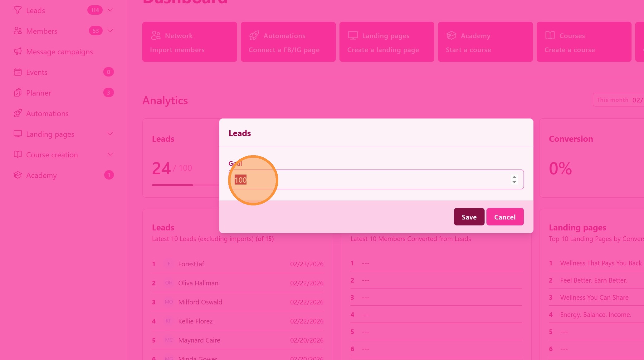Click the Planner clipboard icon
Screen dimensions: 644x360
click(x=18, y=93)
